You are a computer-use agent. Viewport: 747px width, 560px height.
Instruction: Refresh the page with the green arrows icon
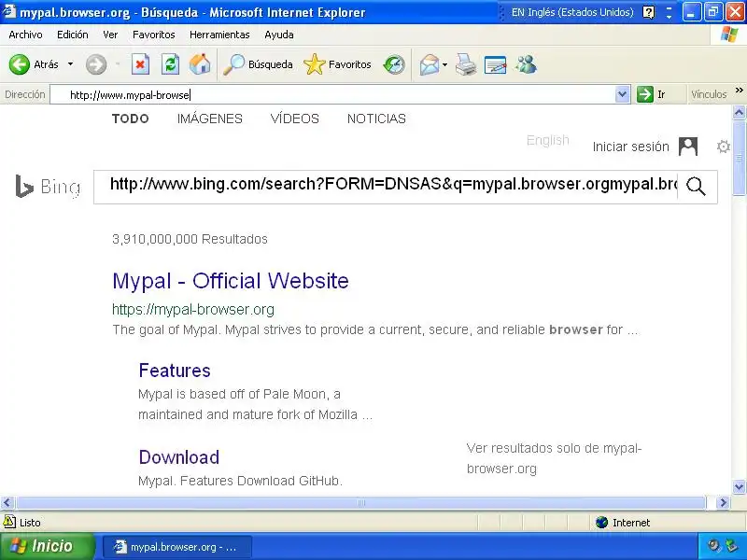170,64
